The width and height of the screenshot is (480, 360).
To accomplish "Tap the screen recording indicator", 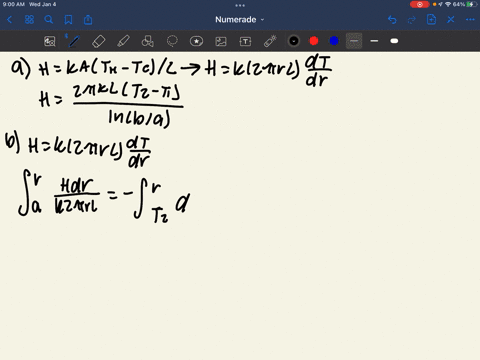I will click(x=419, y=4).
